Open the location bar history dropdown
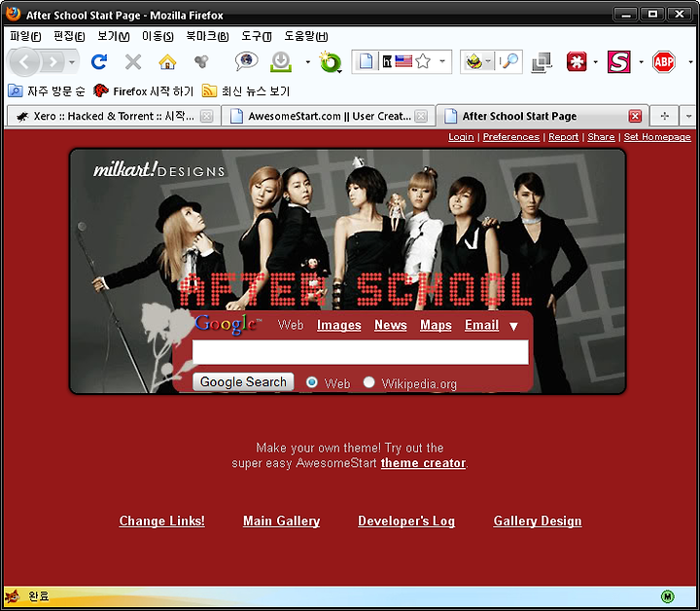Viewport: 700px width, 611px height. click(x=442, y=61)
